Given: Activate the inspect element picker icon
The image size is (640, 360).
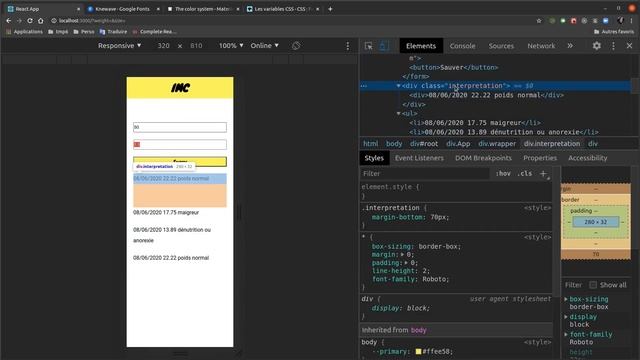Looking at the screenshot, I should [x=368, y=46].
